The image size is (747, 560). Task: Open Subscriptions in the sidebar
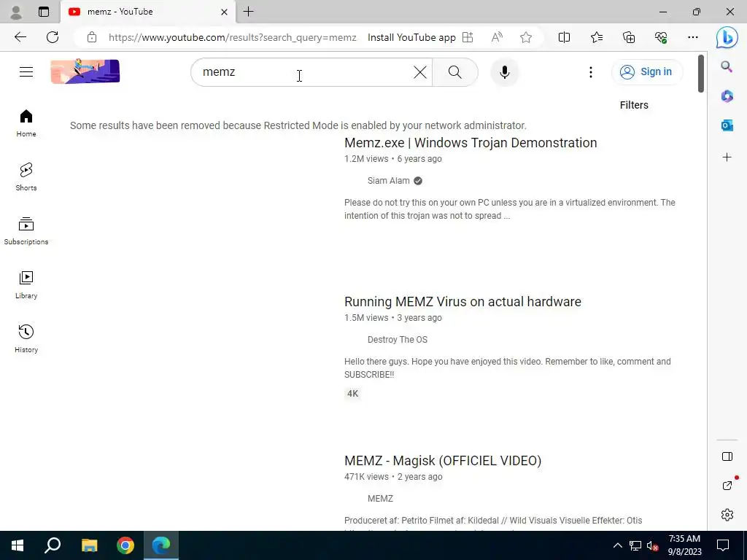[x=26, y=231]
